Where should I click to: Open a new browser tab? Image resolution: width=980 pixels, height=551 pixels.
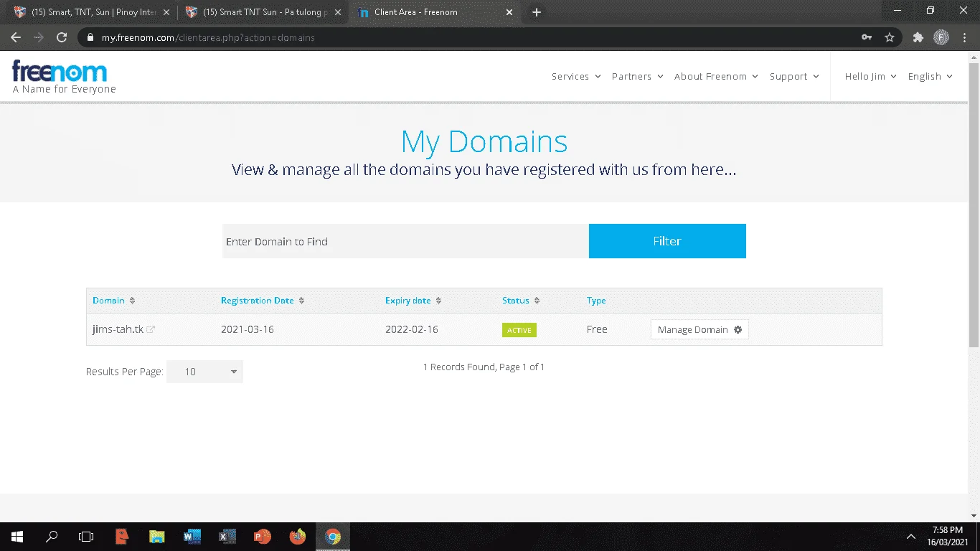pos(537,12)
